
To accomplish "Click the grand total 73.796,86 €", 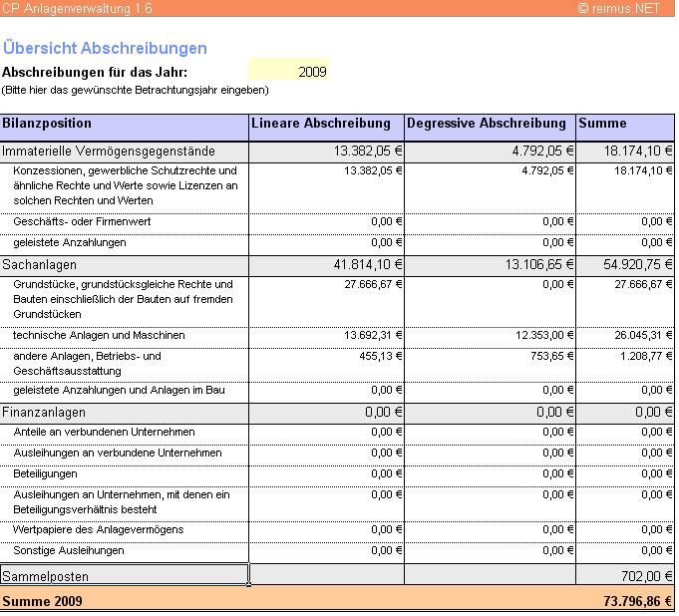I will tap(638, 601).
